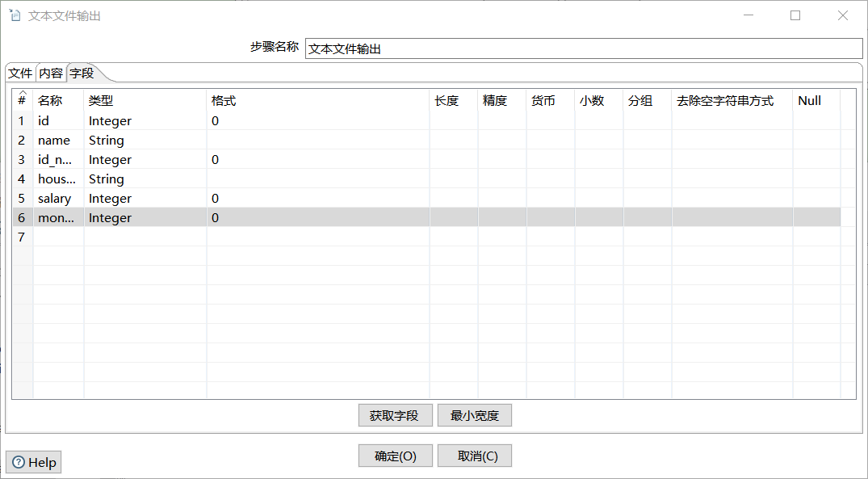Select the 'salary' name cell
Viewport: 868px width, 479px height.
click(59, 198)
